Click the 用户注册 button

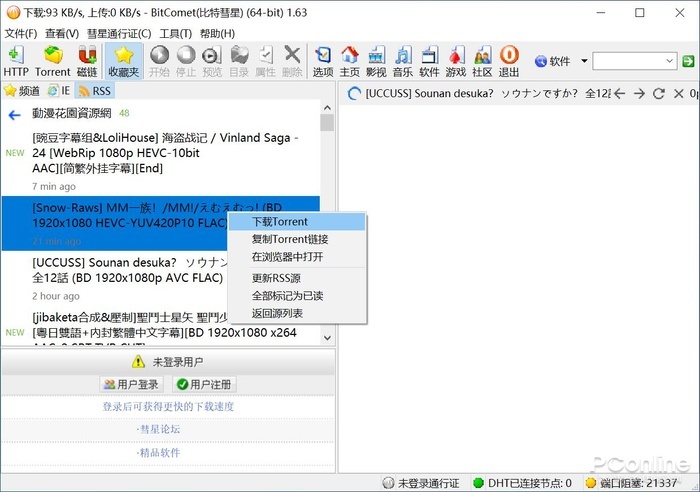[x=204, y=384]
